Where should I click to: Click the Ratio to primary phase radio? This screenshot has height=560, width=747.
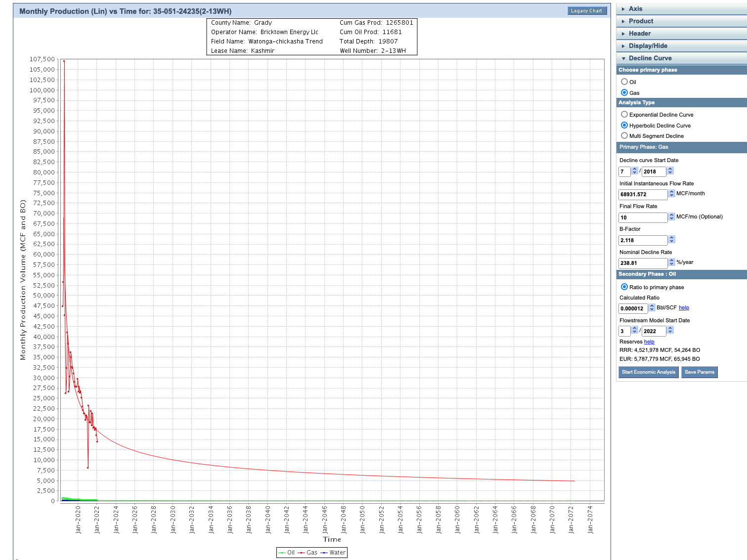(624, 287)
